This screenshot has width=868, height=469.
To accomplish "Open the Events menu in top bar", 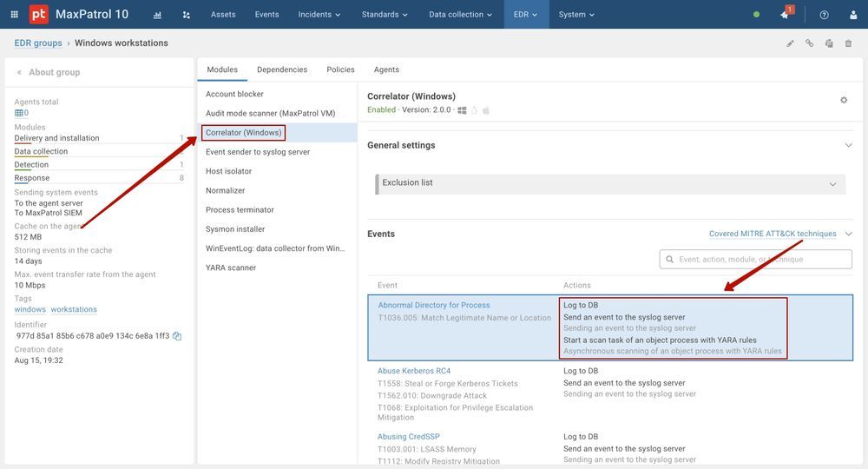I will point(266,15).
